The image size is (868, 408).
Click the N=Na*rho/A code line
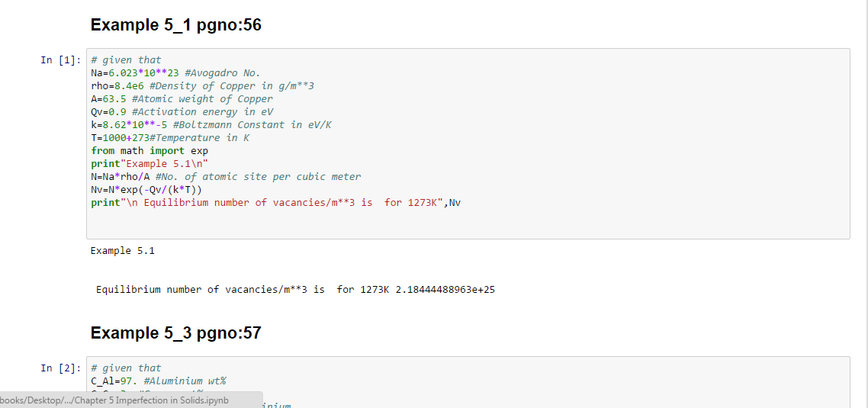pyautogui.click(x=226, y=177)
